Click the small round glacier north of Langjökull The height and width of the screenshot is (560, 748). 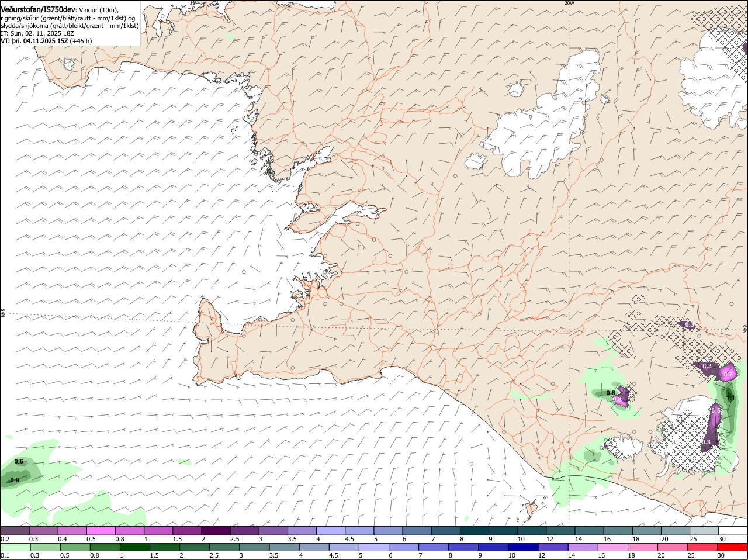(x=515, y=89)
